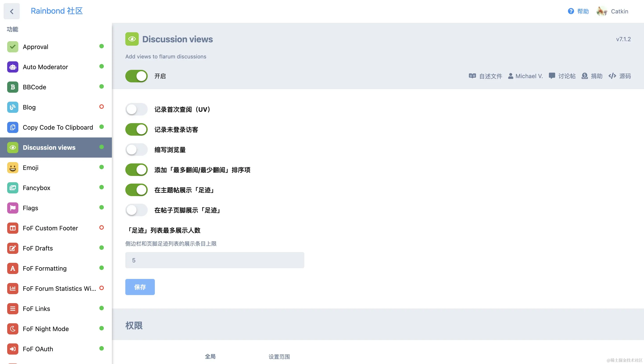This screenshot has height=364, width=644.
Task: Select the FoF Custom Footer icon
Action: click(13, 228)
